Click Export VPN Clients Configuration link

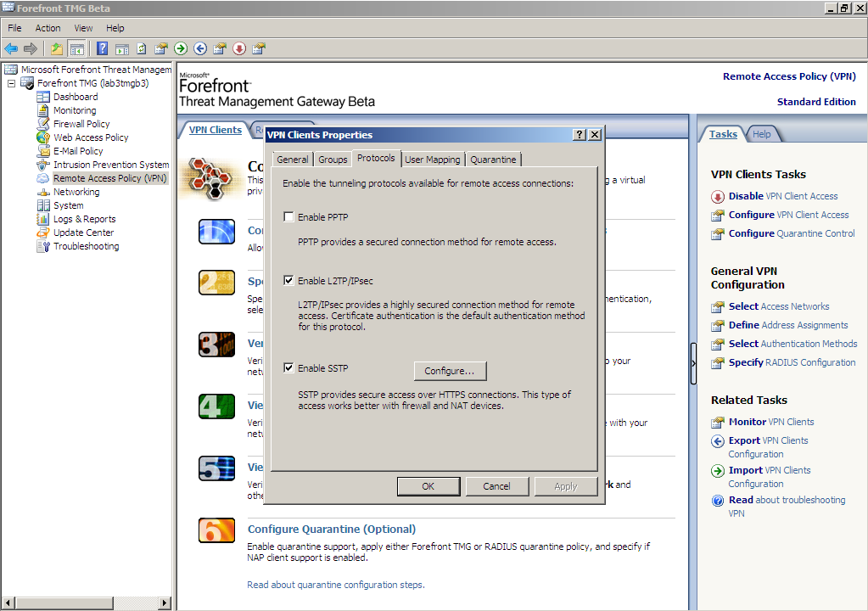769,446
